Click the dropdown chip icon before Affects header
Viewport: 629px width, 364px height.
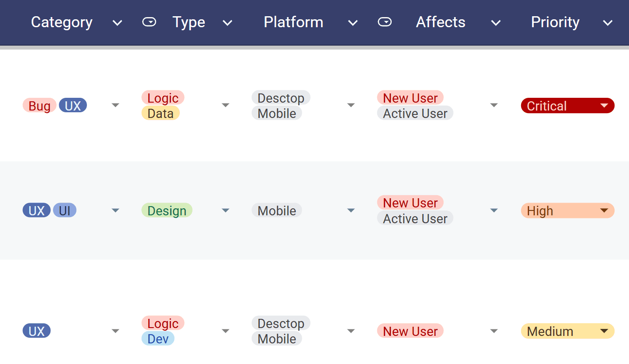pos(385,22)
